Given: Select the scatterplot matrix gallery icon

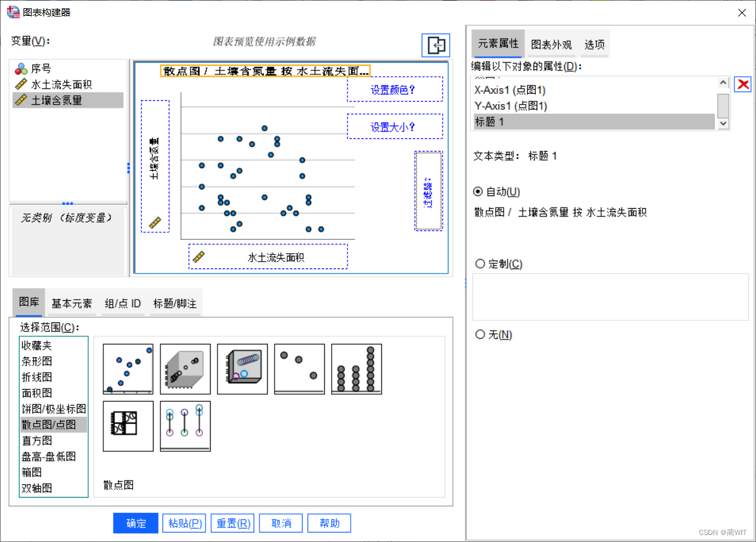Looking at the screenshot, I should click(x=127, y=426).
